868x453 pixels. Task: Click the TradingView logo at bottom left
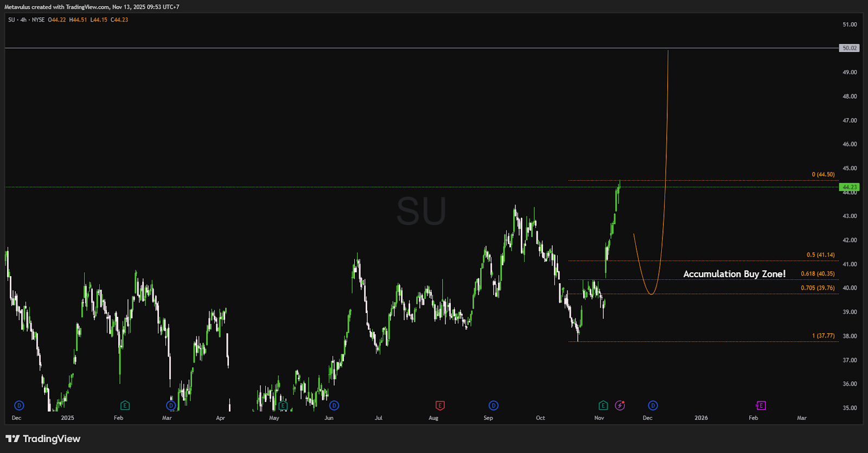43,439
